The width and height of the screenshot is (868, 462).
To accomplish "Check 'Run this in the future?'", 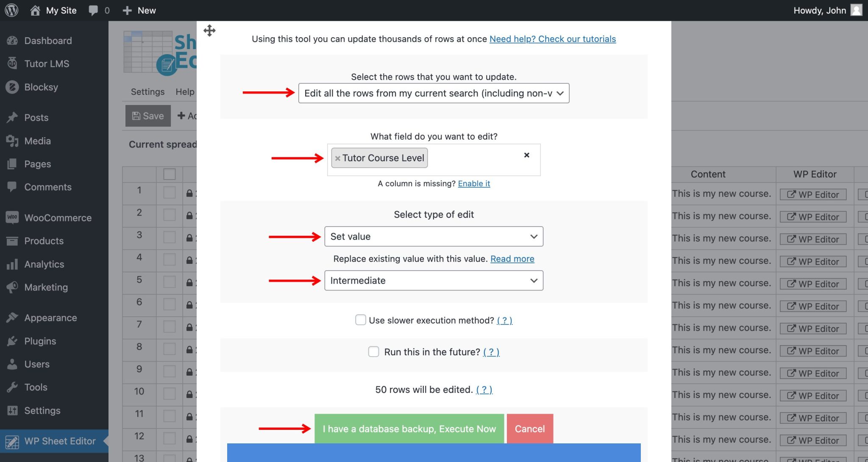I will (x=373, y=351).
